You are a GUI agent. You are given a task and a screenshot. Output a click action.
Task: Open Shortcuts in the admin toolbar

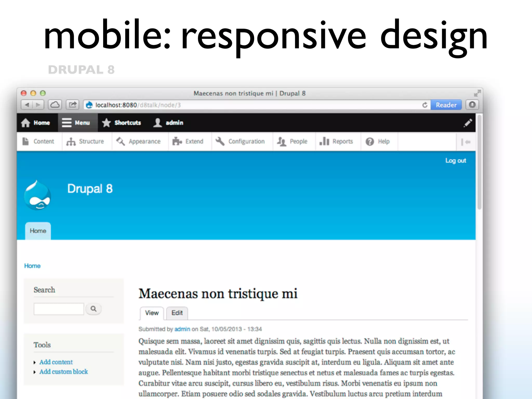(x=121, y=123)
